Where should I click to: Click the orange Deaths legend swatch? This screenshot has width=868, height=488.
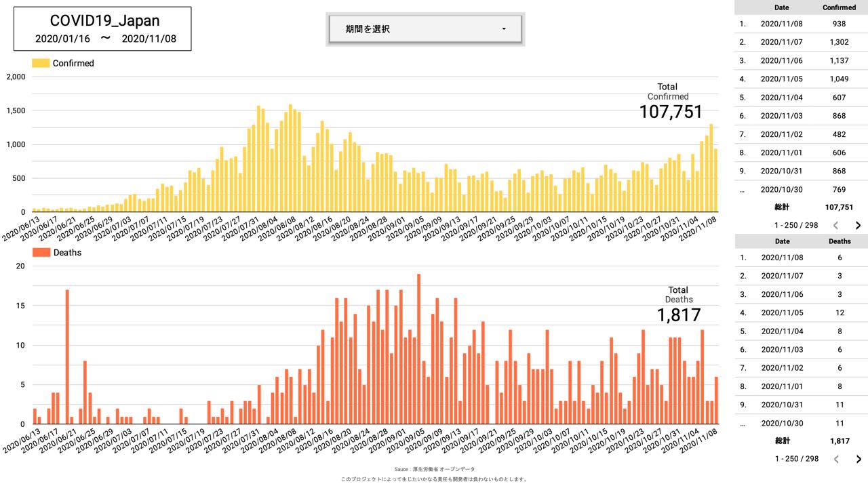(41, 253)
